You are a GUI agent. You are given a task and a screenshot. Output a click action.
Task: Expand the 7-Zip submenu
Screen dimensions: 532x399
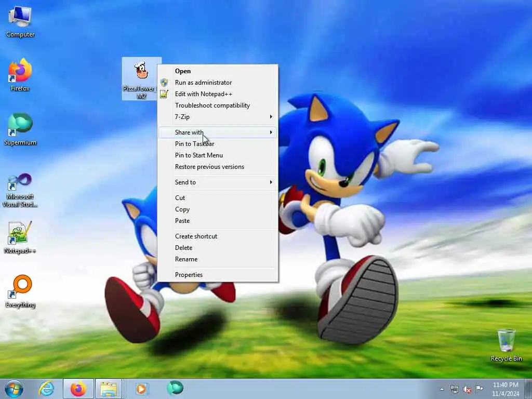218,117
